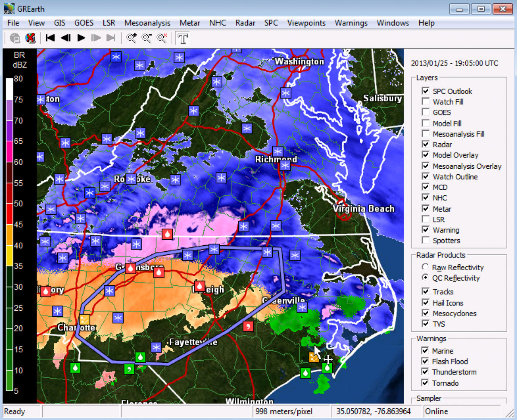Click the red rain icon on Virginia border line
This screenshot has width=517, height=420.
[167, 234]
